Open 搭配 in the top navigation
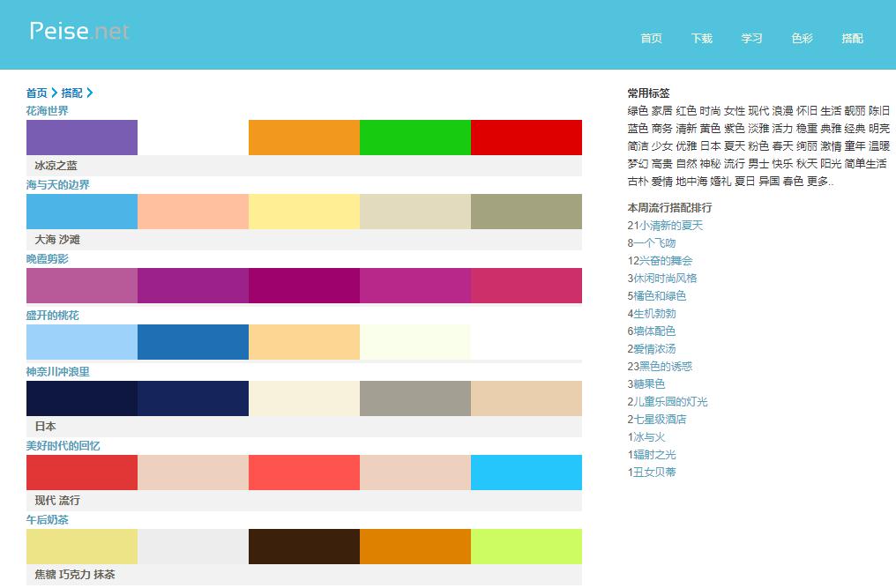Image resolution: width=896 pixels, height=588 pixels. click(x=852, y=39)
